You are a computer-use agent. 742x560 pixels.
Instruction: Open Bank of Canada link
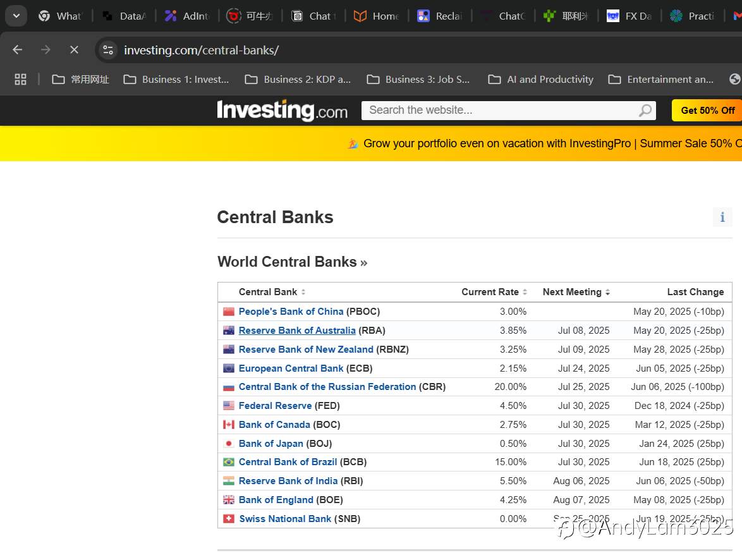pyautogui.click(x=274, y=425)
